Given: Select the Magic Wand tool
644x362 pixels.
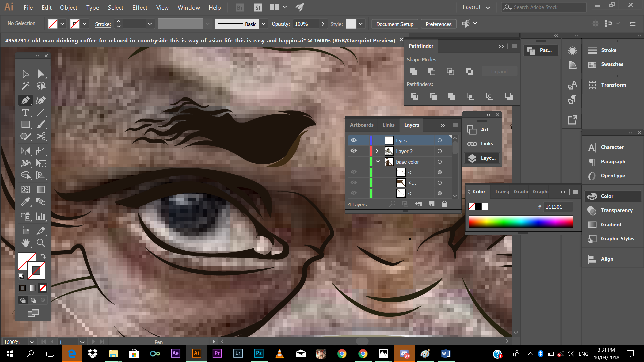Looking at the screenshot, I should (25, 86).
